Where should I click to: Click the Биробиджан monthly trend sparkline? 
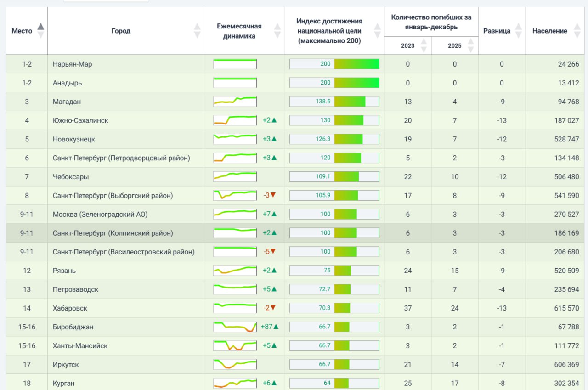click(235, 327)
